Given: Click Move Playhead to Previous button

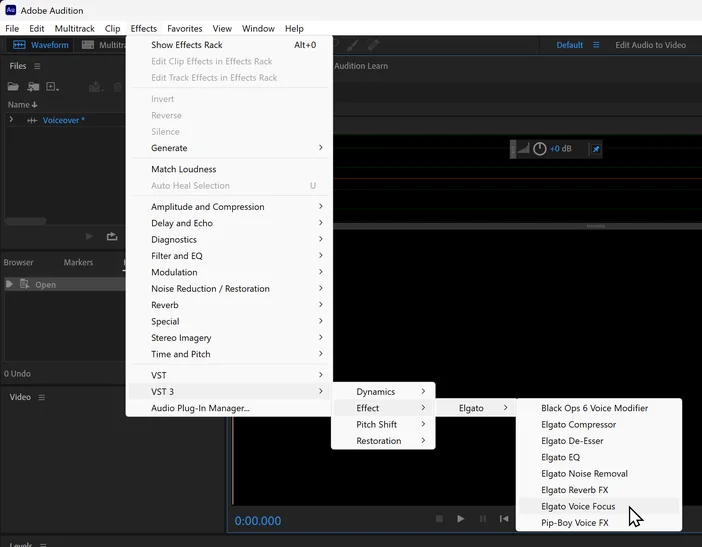Looking at the screenshot, I should point(504,518).
